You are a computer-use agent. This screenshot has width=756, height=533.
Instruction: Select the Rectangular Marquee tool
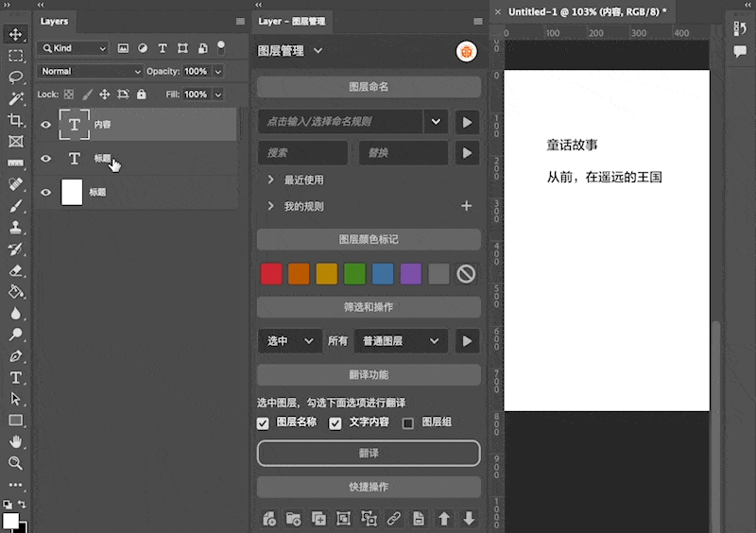point(15,56)
